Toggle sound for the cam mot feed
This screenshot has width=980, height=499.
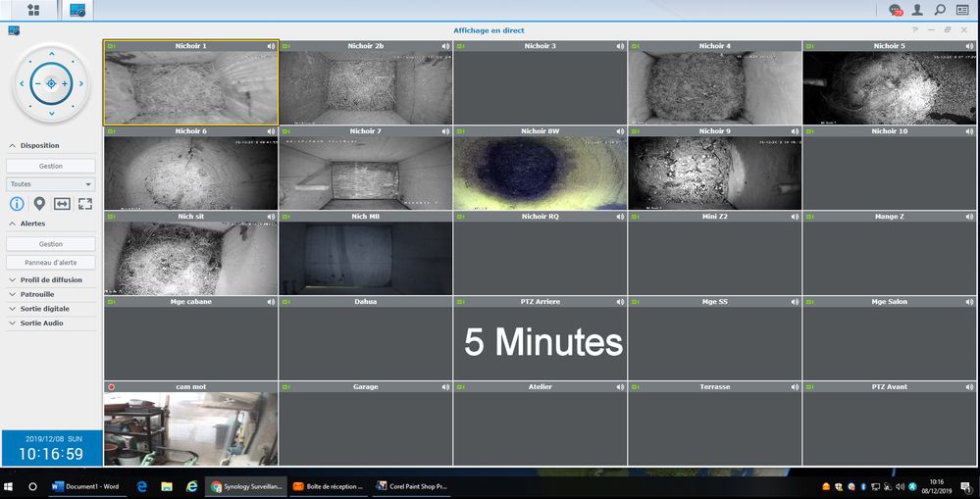pyautogui.click(x=271, y=387)
